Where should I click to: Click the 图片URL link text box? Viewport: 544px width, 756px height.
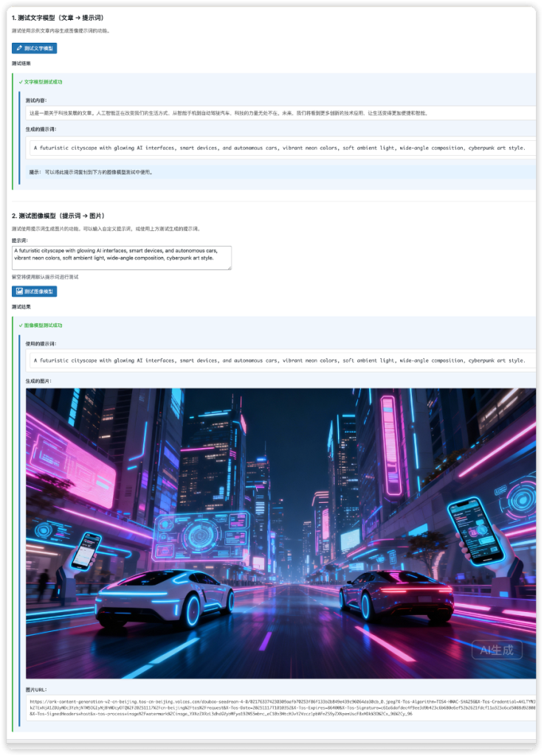[x=282, y=707]
